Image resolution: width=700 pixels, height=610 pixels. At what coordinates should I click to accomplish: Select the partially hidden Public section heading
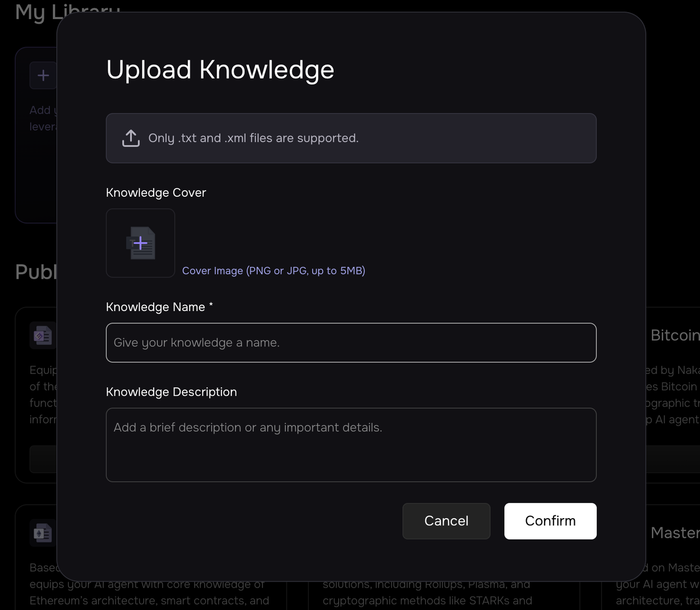(x=36, y=272)
